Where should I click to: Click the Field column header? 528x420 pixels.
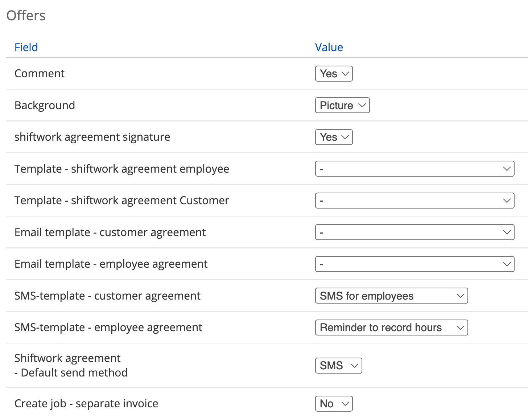26,47
